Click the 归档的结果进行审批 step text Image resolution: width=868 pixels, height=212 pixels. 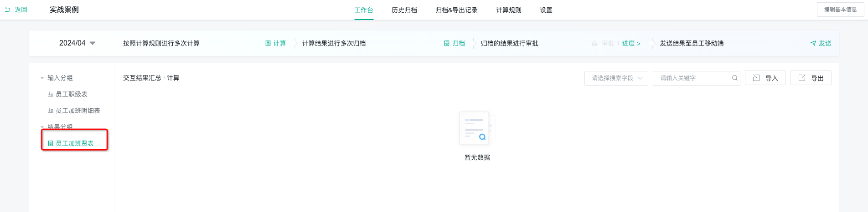click(x=510, y=43)
